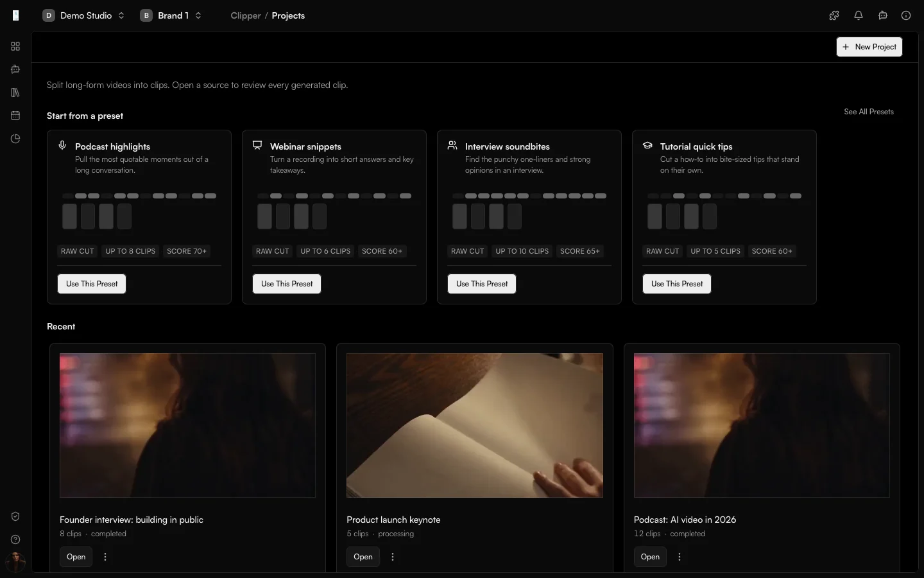This screenshot has width=924, height=578.
Task: Expand the Brand 1 brand switcher
Action: click(x=171, y=15)
